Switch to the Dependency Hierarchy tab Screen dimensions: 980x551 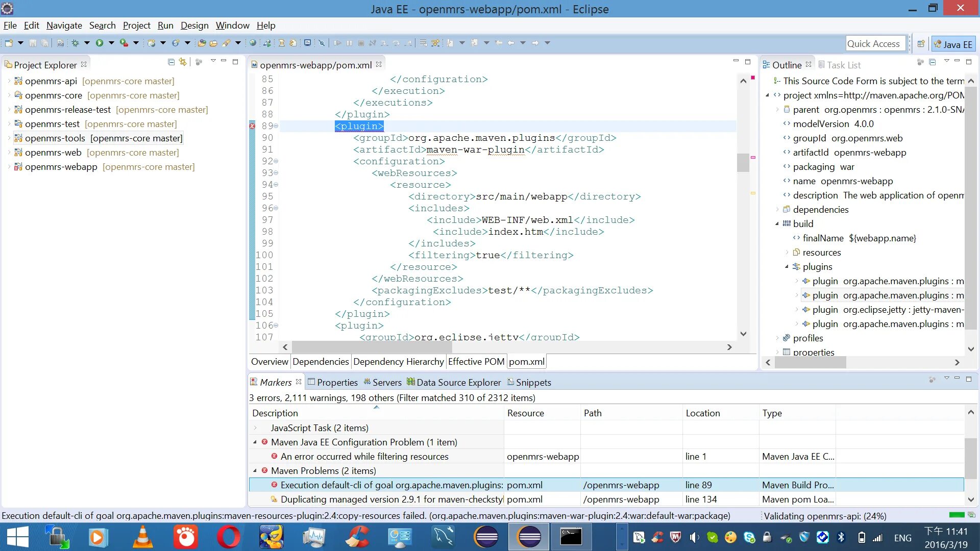398,361
